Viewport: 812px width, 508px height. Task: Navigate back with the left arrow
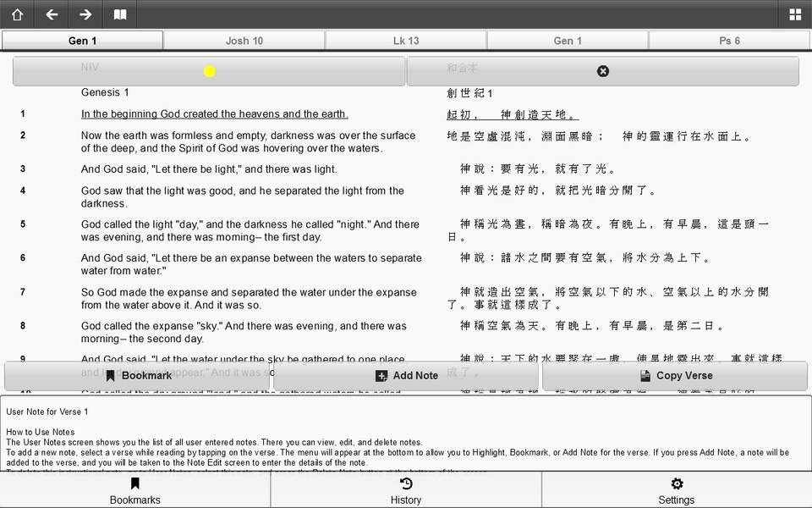tap(52, 14)
